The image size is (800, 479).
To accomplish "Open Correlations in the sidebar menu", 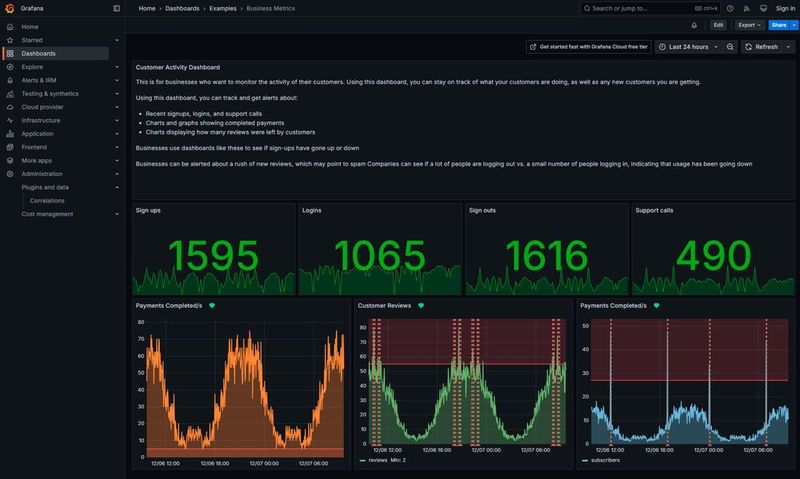I will [x=47, y=200].
